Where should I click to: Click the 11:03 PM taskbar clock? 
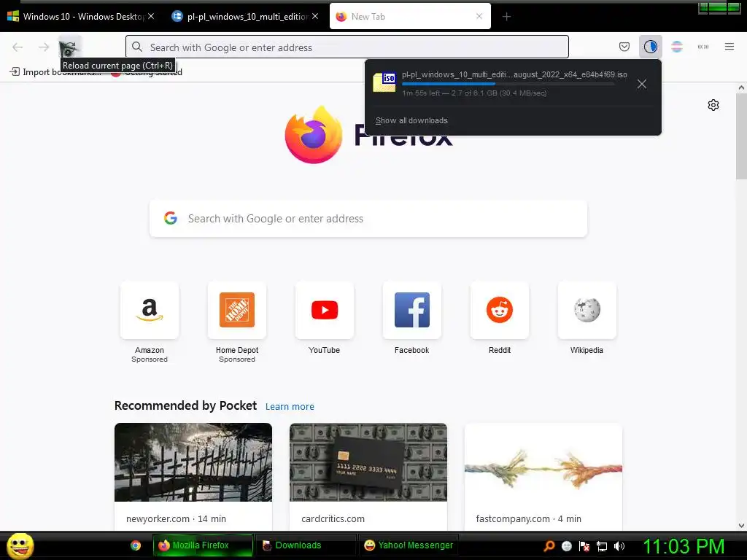pos(684,545)
